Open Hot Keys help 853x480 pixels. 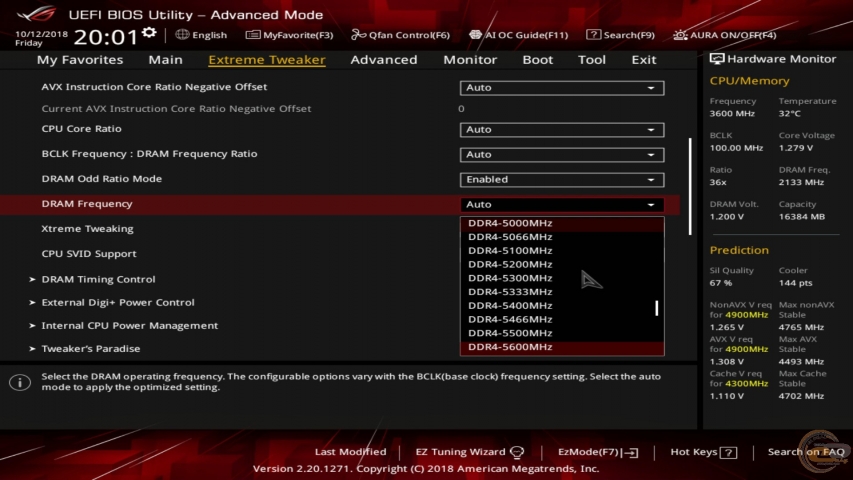[703, 452]
